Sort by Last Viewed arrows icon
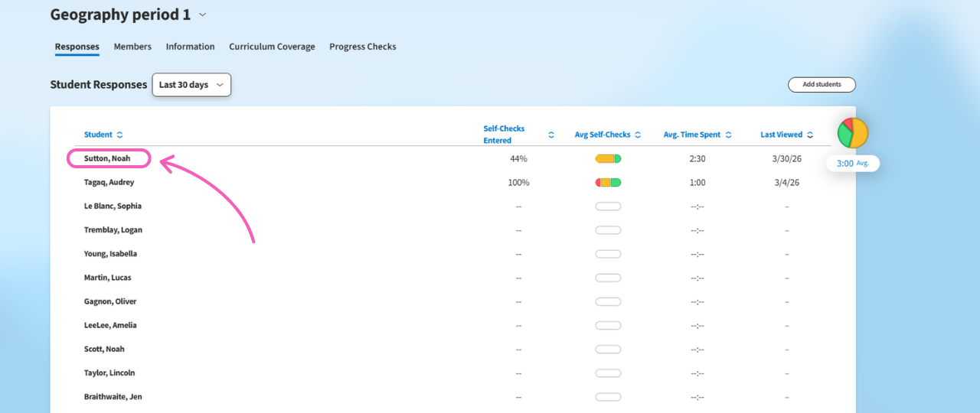This screenshot has width=980, height=413. click(x=810, y=135)
